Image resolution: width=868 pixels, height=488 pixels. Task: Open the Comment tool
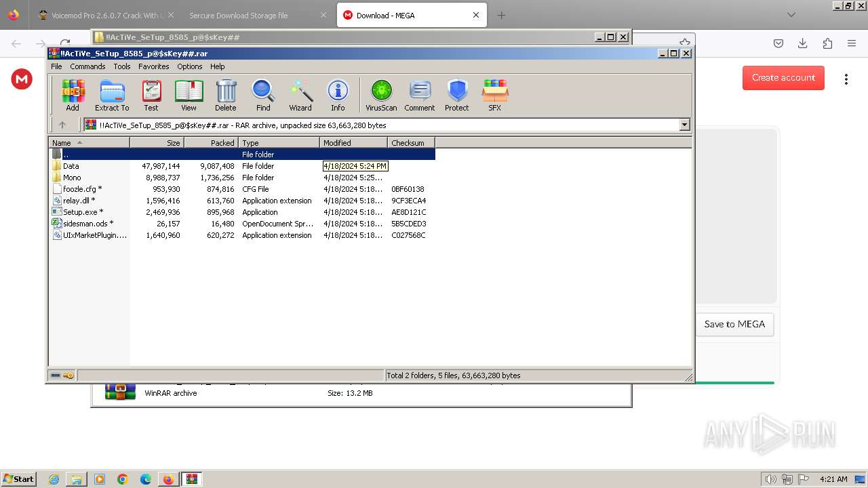click(x=420, y=95)
